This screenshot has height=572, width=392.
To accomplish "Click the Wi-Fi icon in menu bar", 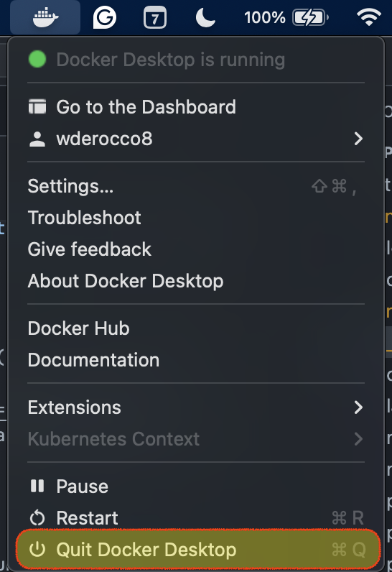I will point(369,17).
